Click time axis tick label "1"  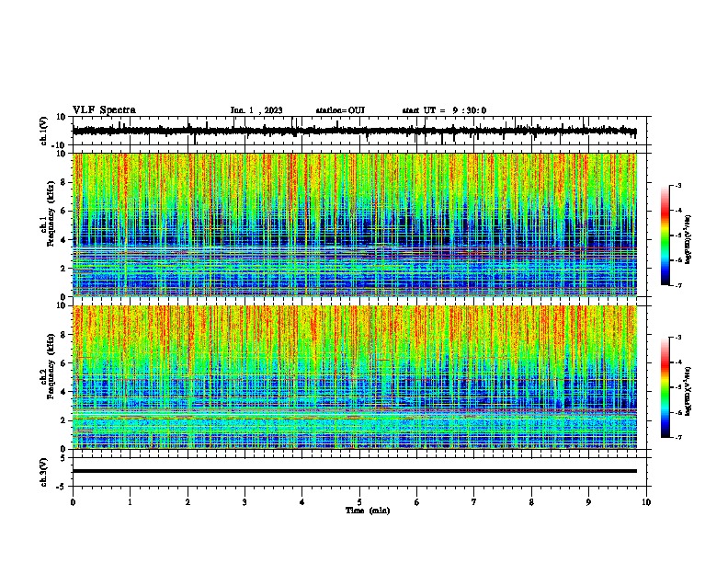[130, 502]
